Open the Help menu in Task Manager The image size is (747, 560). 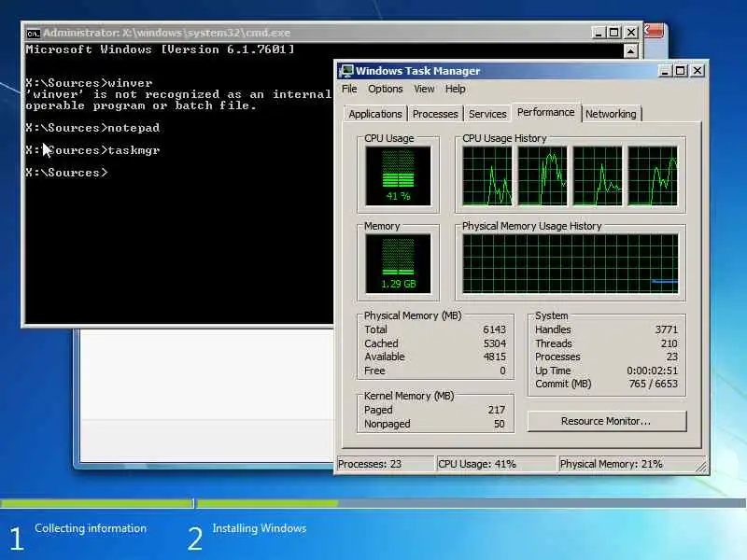pyautogui.click(x=455, y=89)
